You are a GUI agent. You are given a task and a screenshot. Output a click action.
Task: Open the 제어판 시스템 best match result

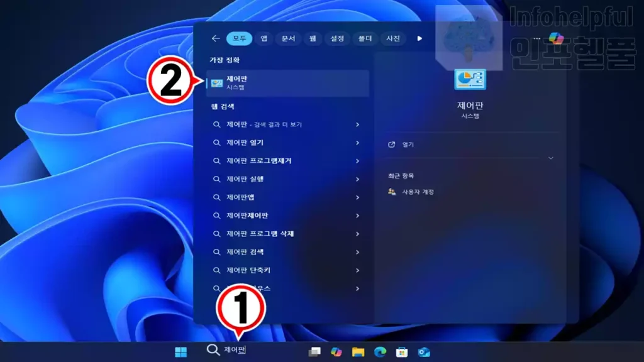point(287,83)
